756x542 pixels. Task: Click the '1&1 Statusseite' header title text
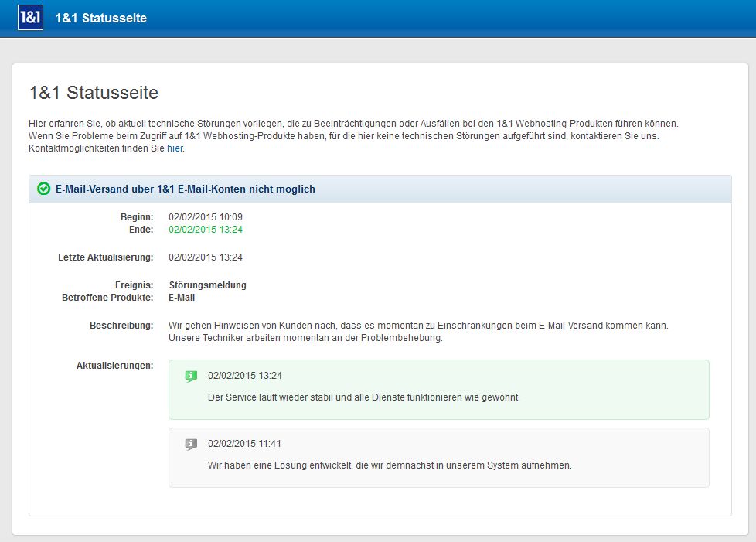click(x=100, y=19)
